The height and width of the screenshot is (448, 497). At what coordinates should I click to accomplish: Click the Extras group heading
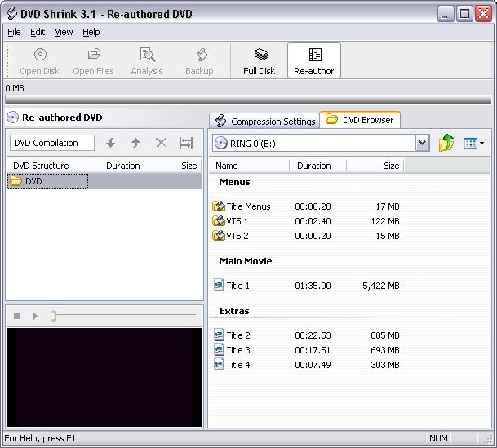coord(234,311)
